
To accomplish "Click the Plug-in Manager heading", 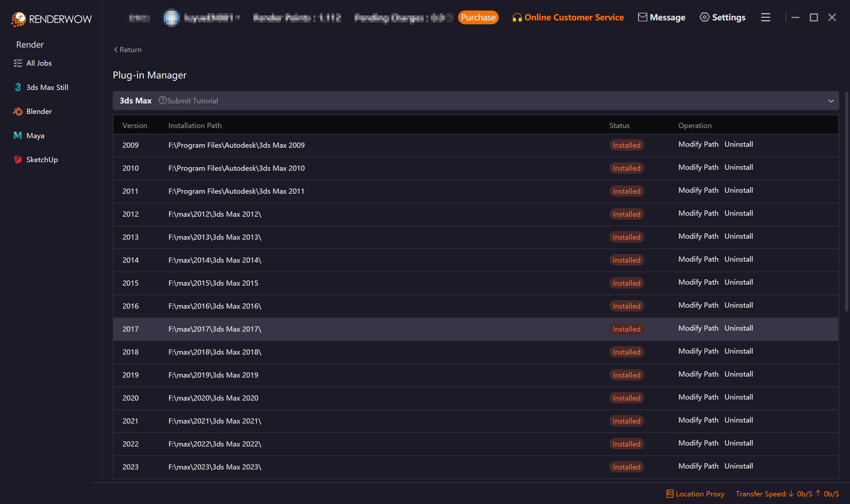I will (149, 75).
